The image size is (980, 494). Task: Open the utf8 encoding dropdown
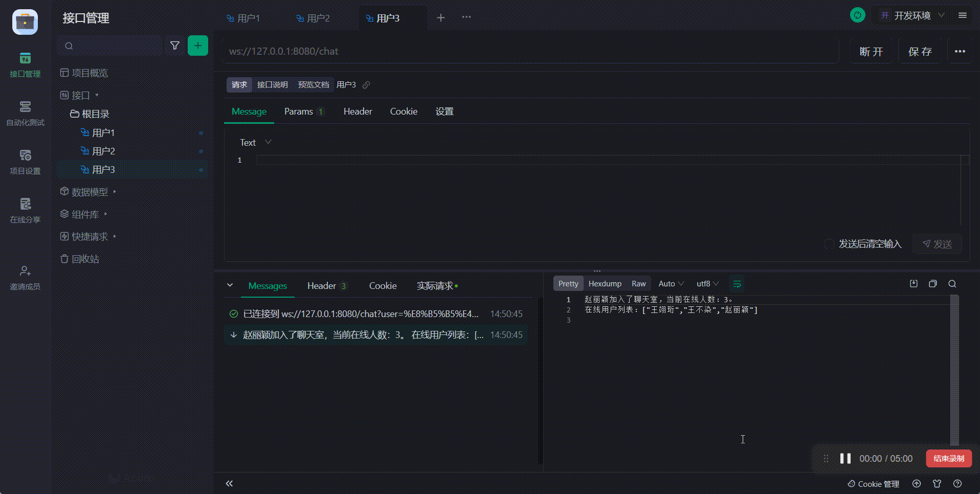pos(707,283)
